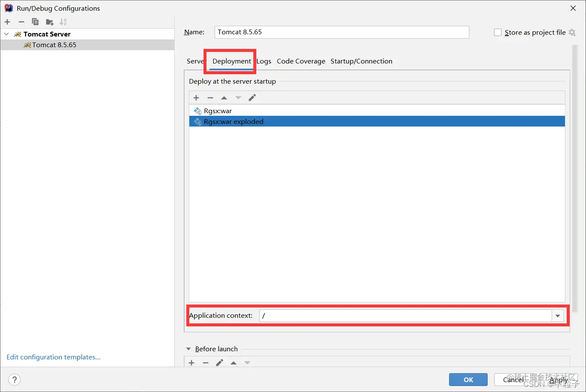The width and height of the screenshot is (586, 392).
Task: Move selected artifact down
Action: tap(238, 98)
